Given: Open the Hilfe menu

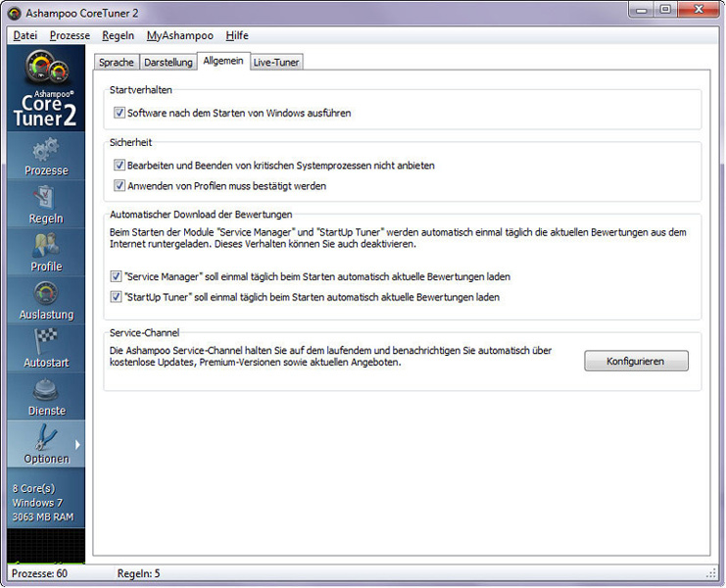Looking at the screenshot, I should [x=237, y=35].
